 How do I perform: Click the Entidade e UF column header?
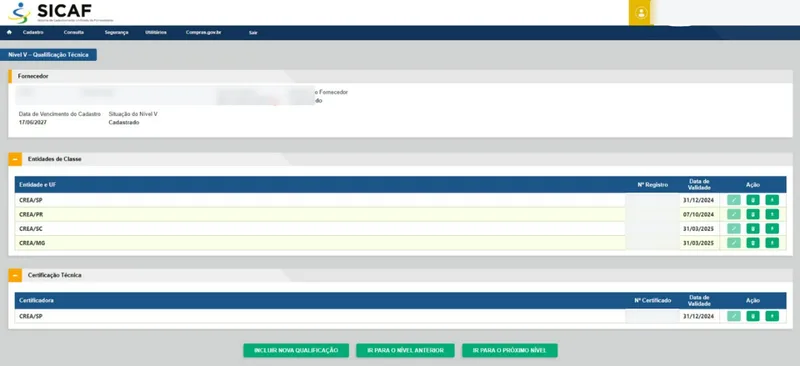click(38, 184)
